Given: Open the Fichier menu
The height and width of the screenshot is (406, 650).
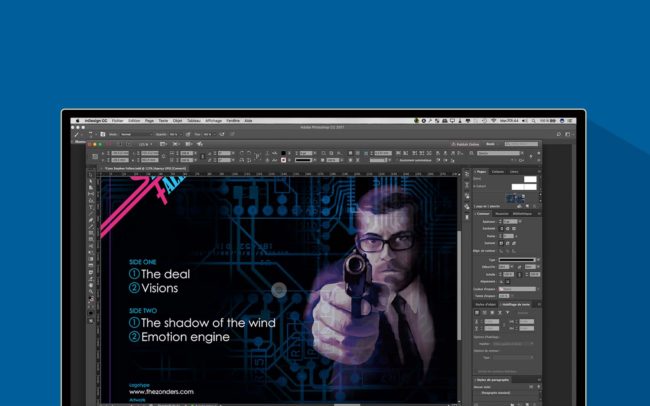Looking at the screenshot, I should click(x=117, y=121).
